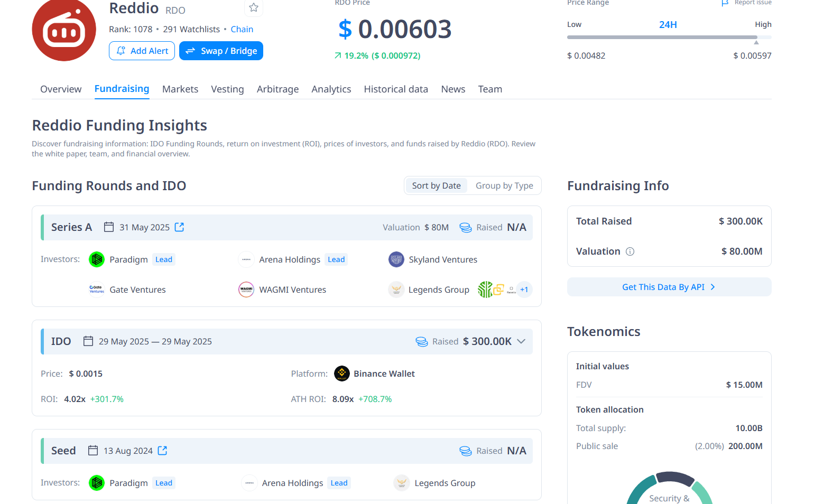Click the Add Alert button

[x=142, y=51]
